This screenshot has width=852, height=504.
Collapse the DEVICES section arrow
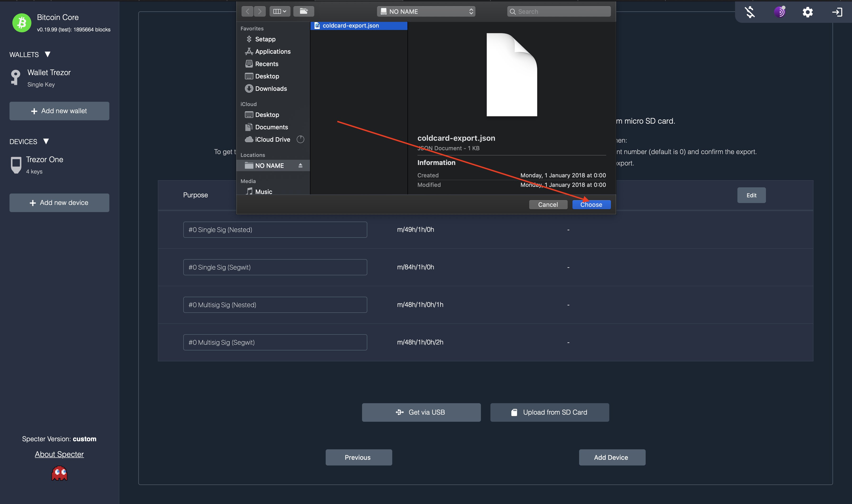46,141
